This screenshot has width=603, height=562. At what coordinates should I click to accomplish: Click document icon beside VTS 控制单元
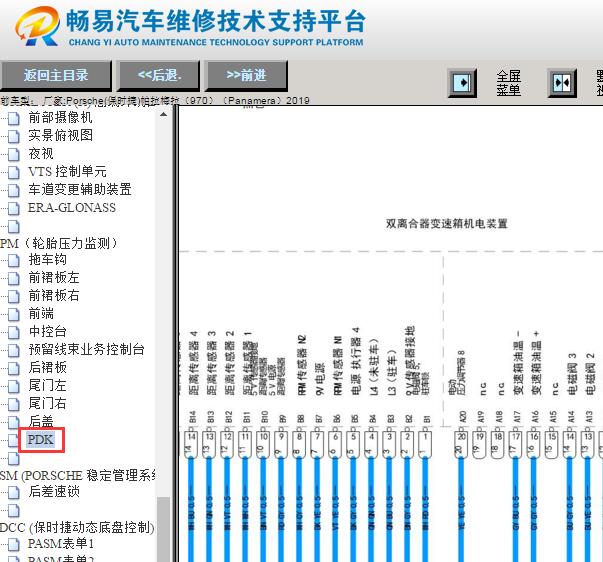click(14, 172)
